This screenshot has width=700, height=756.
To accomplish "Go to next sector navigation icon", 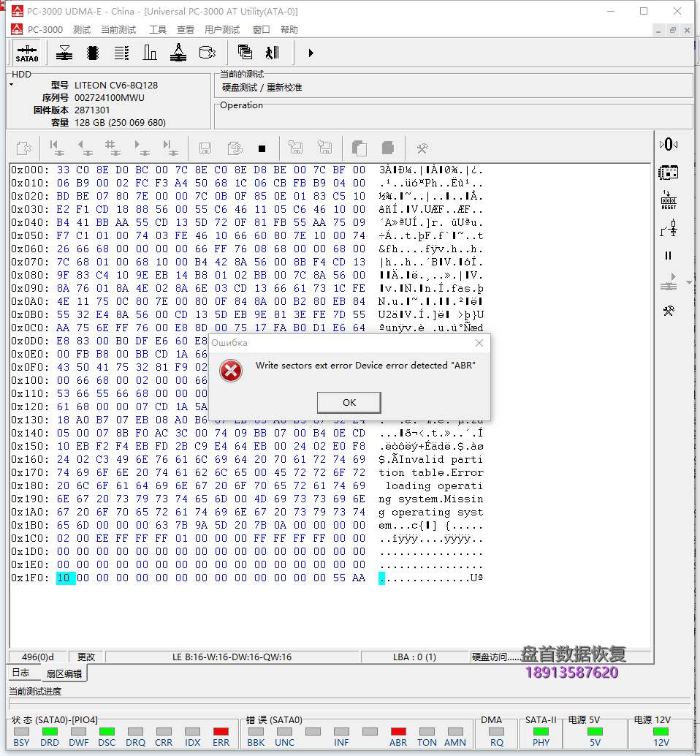I will pos(141,148).
